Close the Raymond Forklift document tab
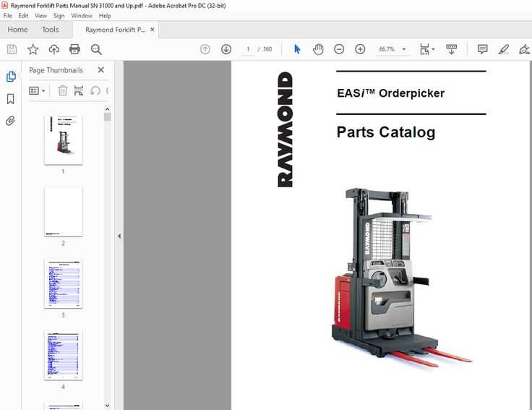Screen dimensions: 532x410 (153, 30)
